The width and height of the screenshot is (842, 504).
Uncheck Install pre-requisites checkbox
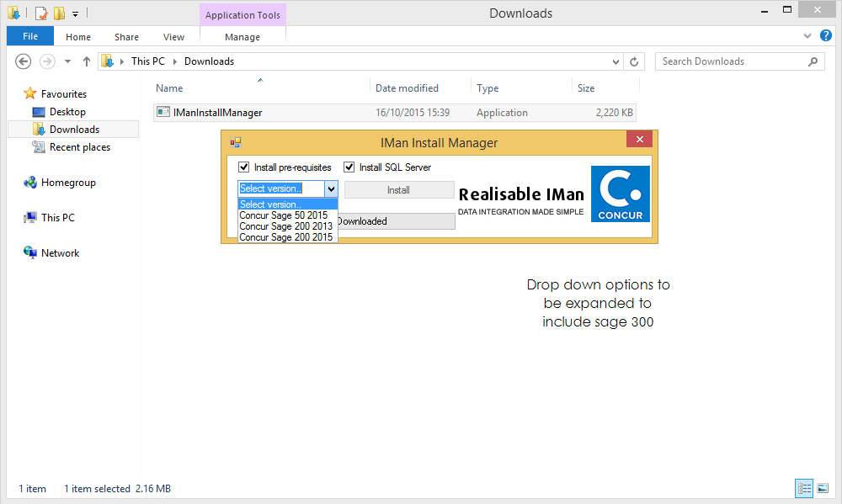tap(244, 167)
